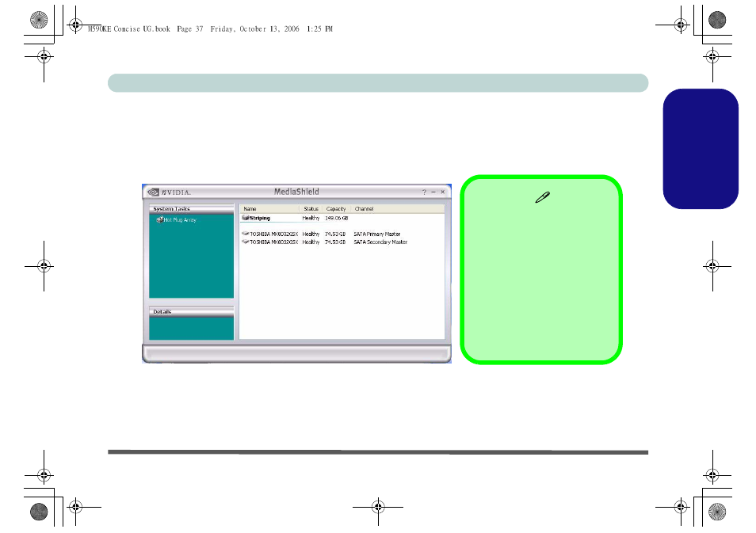Click the disk icon of SATA Secondary Master row
756x533 pixels.
(246, 242)
